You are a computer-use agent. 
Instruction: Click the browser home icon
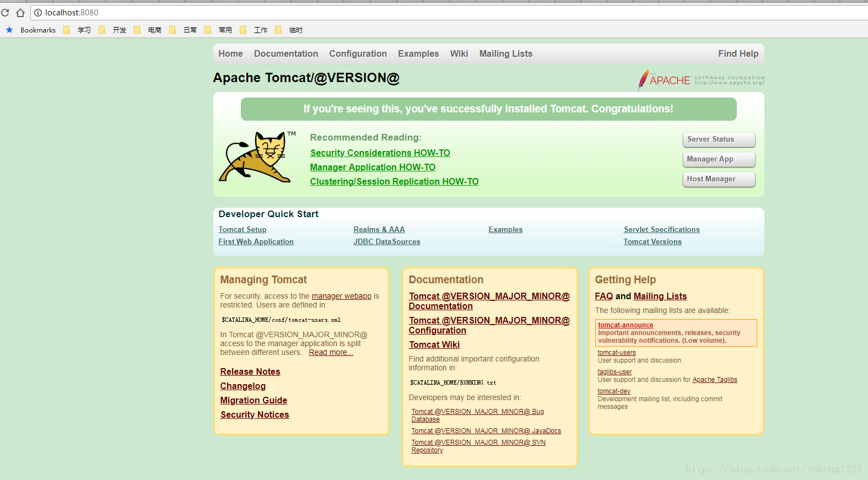coord(20,13)
